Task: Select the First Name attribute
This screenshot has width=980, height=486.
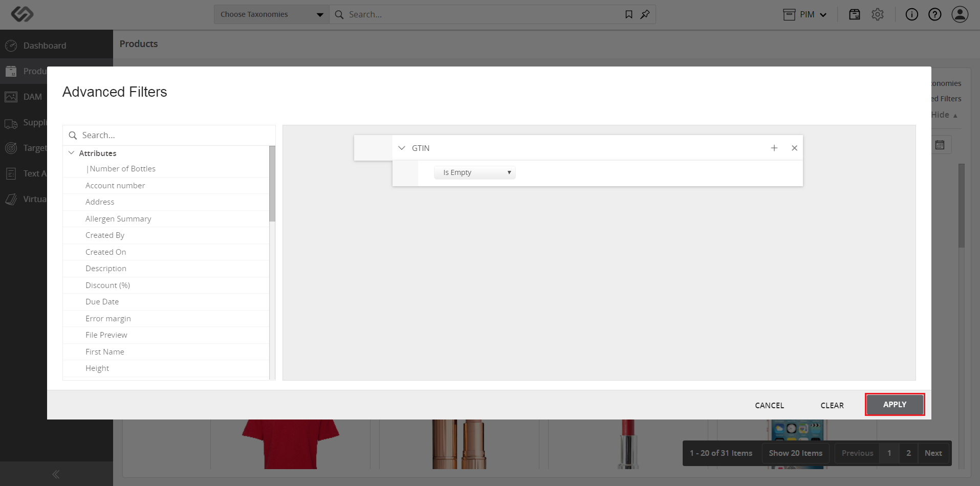Action: (x=166, y=352)
